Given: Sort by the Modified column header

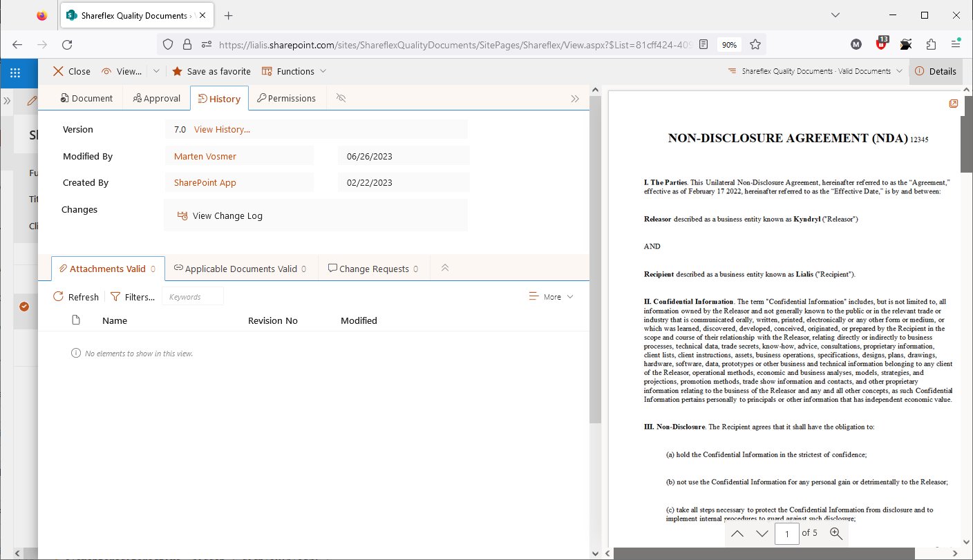Looking at the screenshot, I should pyautogui.click(x=359, y=320).
